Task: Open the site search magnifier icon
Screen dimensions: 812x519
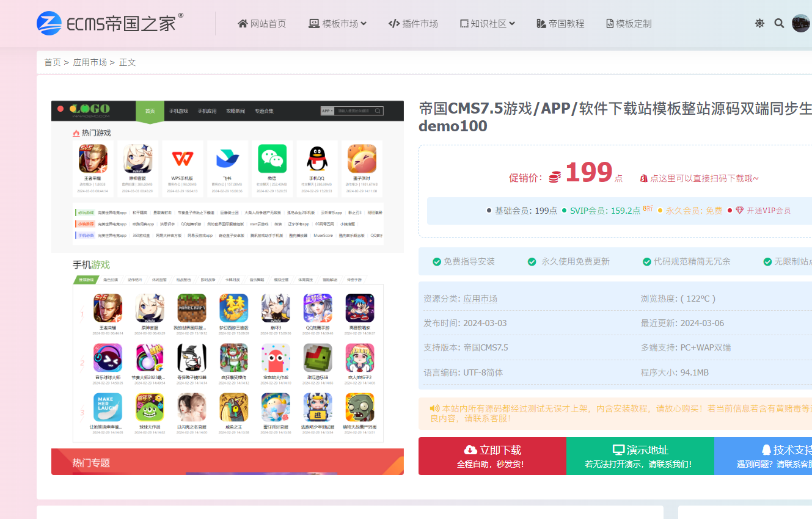Action: click(779, 23)
